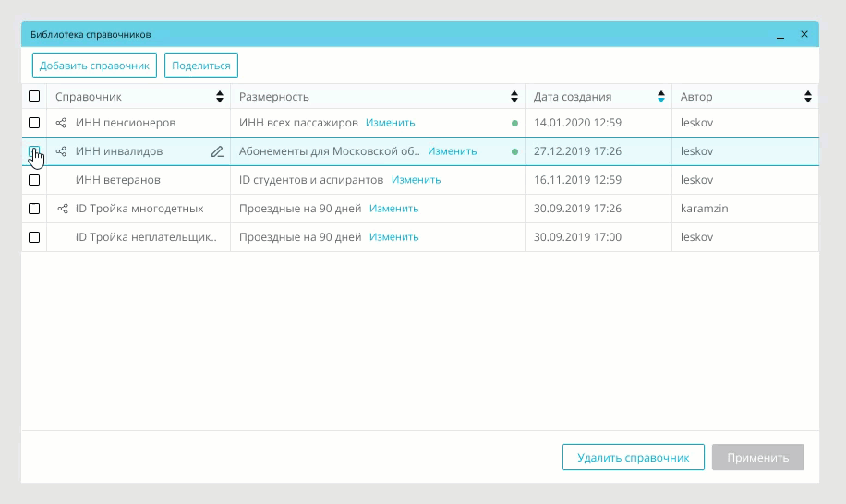This screenshot has height=504, width=846.
Task: Toggle sort on Дата создания column
Action: click(661, 97)
